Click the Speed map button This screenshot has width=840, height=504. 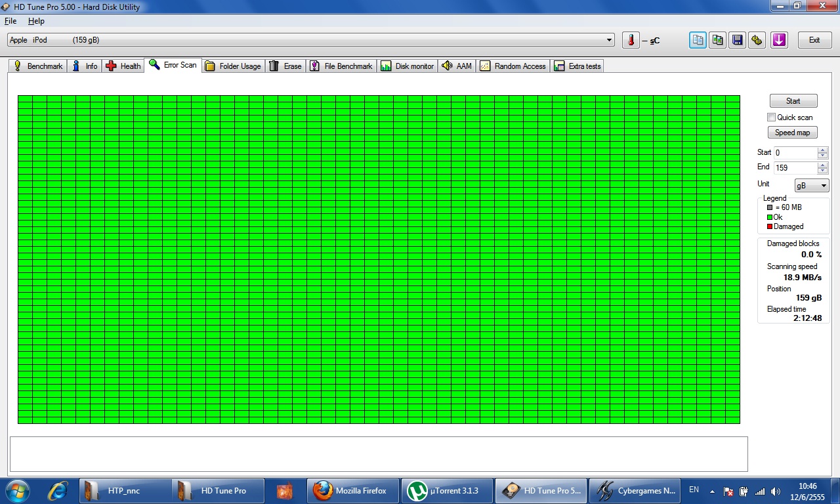793,133
